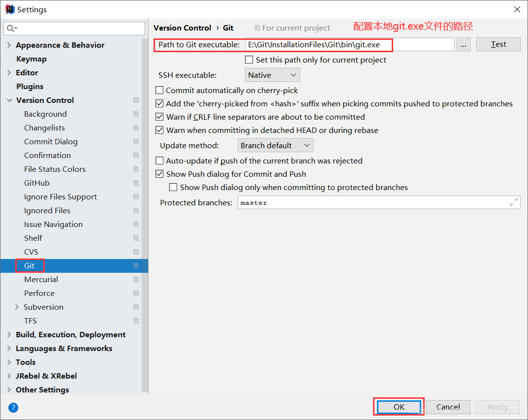Uncheck detached HEAD or rebase warning
This screenshot has width=528, height=420.
click(x=159, y=130)
